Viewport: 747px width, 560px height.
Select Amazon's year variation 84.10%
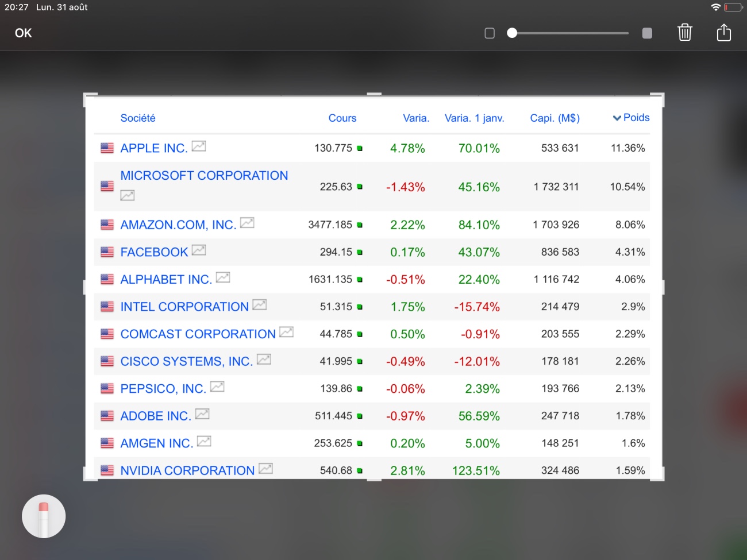pyautogui.click(x=479, y=225)
